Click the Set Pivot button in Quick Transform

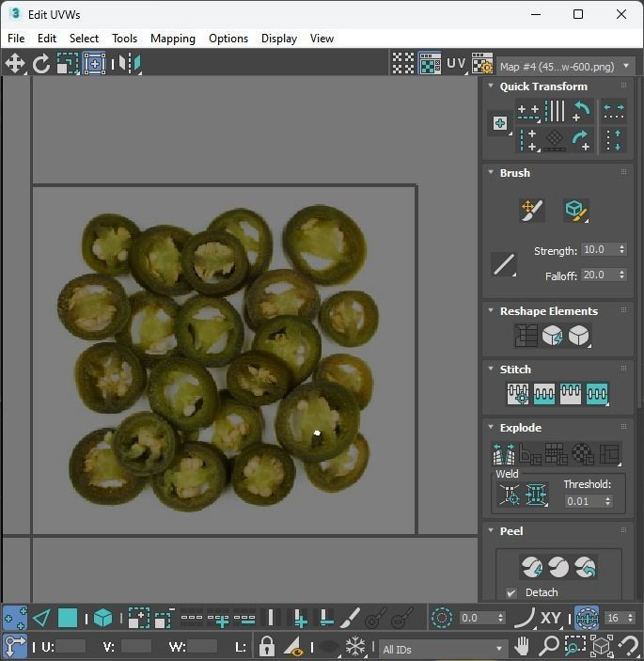(x=500, y=123)
